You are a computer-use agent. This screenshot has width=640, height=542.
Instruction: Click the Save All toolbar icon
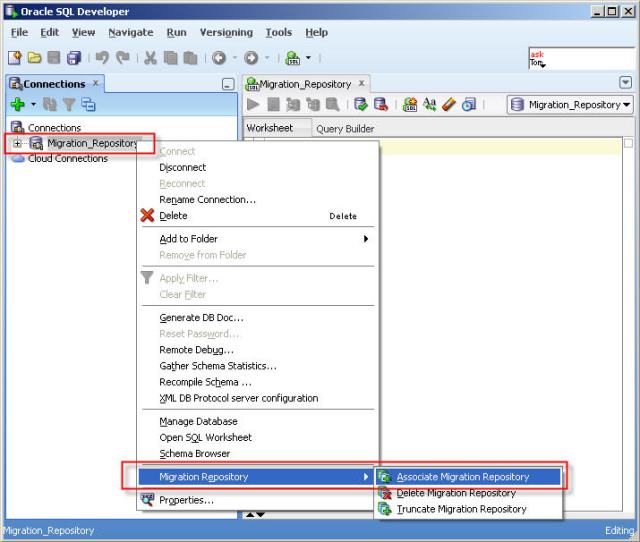pos(74,58)
